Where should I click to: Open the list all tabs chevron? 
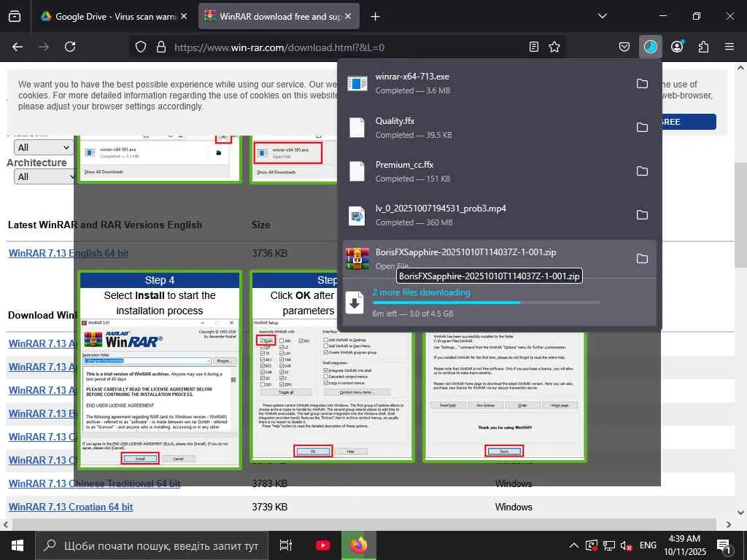[602, 16]
